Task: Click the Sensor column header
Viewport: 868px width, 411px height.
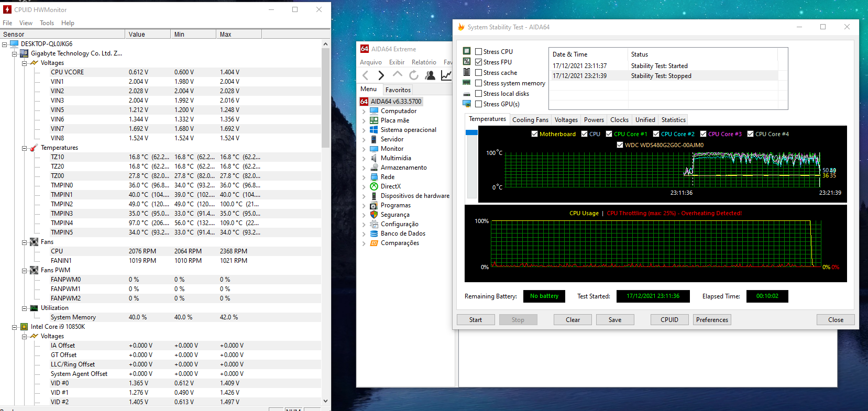Action: pyautogui.click(x=62, y=34)
